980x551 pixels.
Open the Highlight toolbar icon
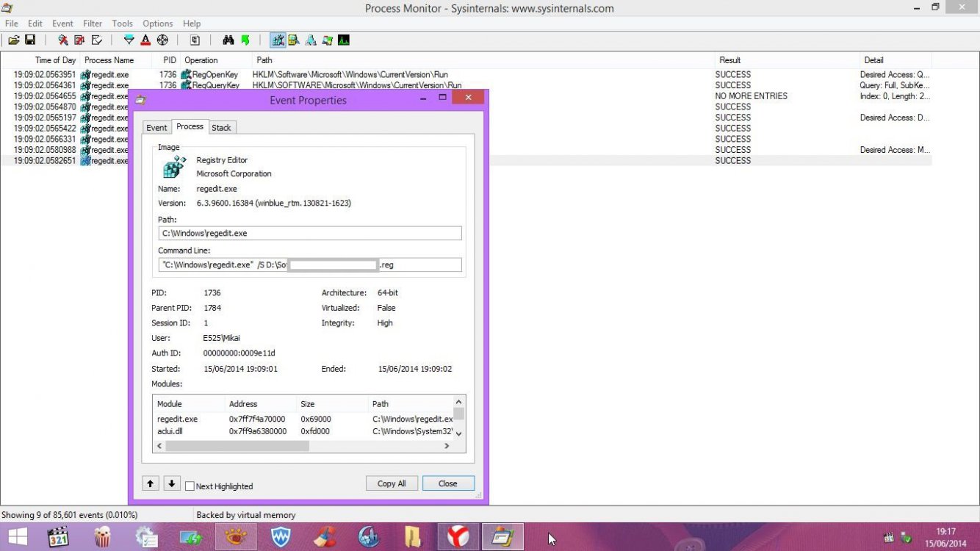[x=145, y=40]
